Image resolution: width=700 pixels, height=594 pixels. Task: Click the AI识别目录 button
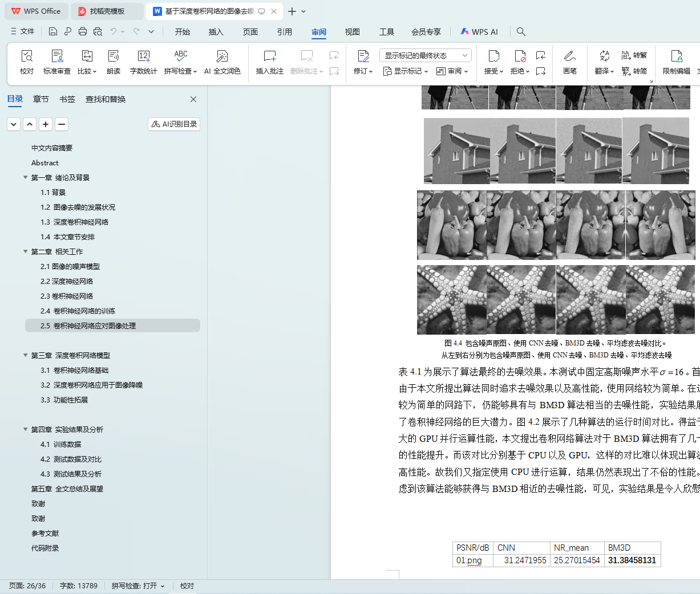[x=174, y=124]
